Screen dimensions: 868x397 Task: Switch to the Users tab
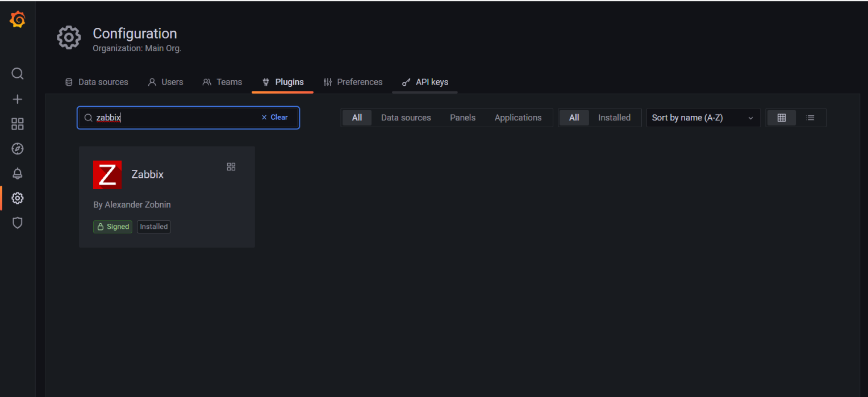[165, 82]
